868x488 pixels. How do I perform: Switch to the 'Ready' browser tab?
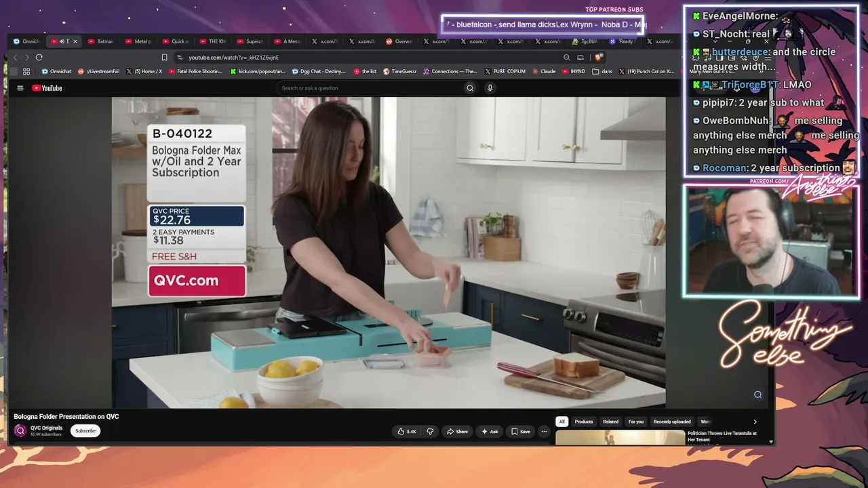pyautogui.click(x=623, y=41)
